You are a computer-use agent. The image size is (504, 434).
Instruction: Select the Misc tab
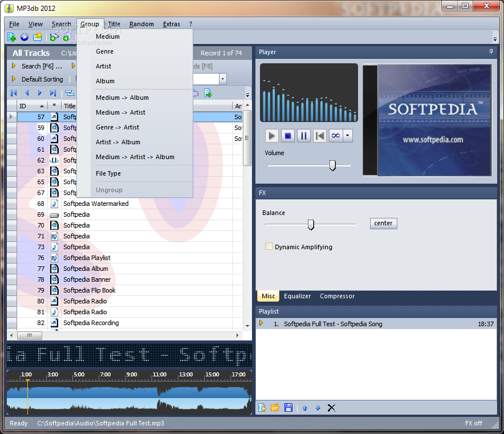(269, 296)
